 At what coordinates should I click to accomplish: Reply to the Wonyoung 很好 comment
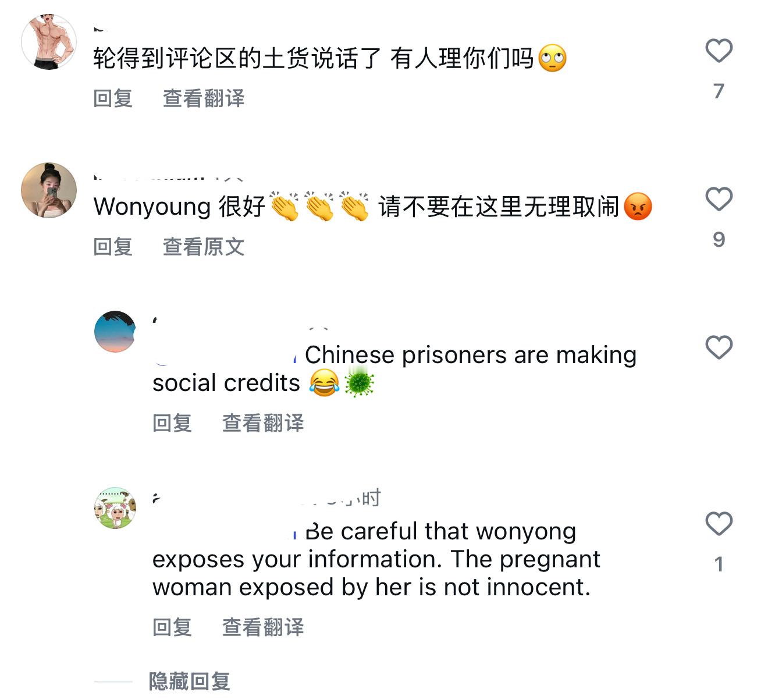point(113,247)
